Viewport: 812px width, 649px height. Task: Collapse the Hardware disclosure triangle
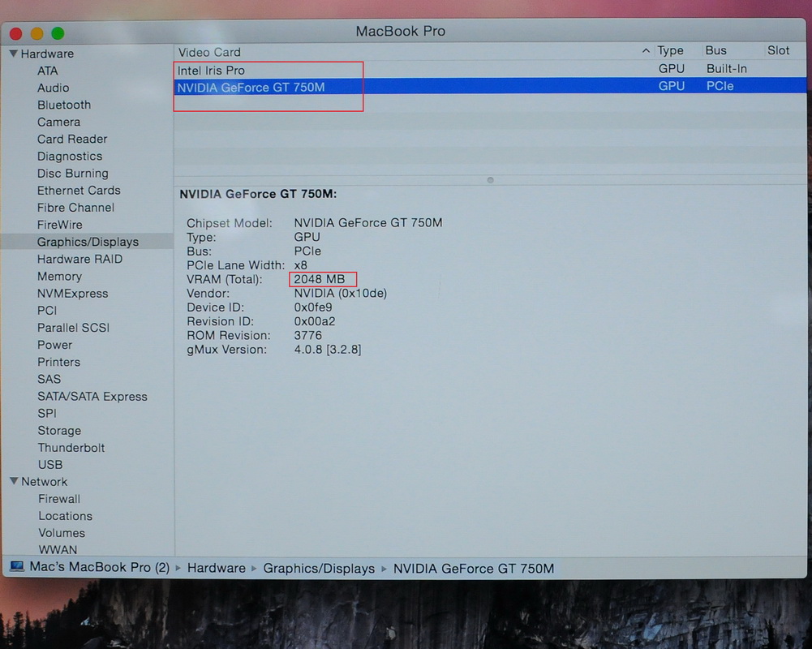click(x=14, y=54)
